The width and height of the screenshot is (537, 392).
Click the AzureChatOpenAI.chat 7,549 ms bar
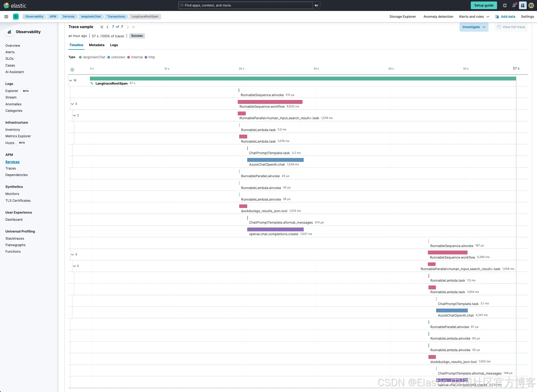[x=275, y=160]
